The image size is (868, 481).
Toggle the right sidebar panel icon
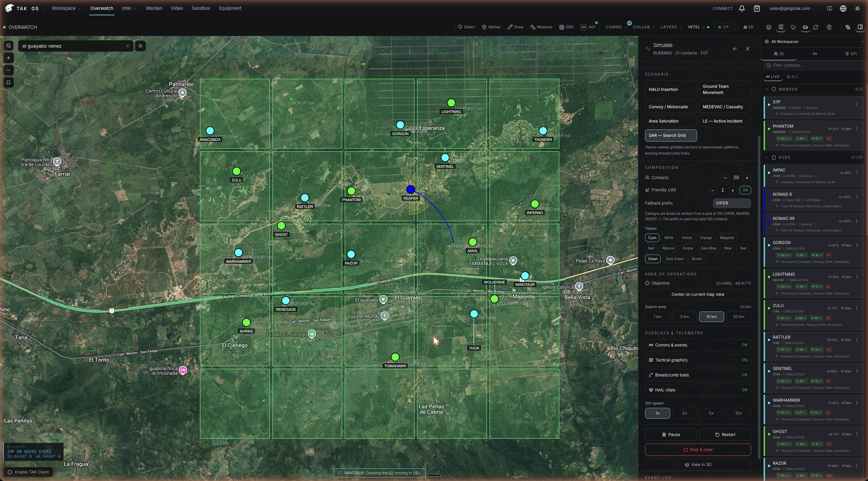860,27
